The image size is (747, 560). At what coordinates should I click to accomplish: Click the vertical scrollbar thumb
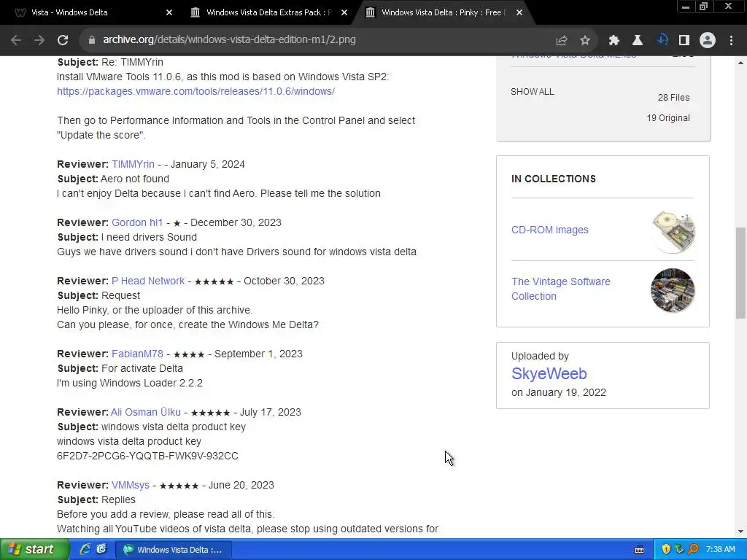[x=740, y=273]
